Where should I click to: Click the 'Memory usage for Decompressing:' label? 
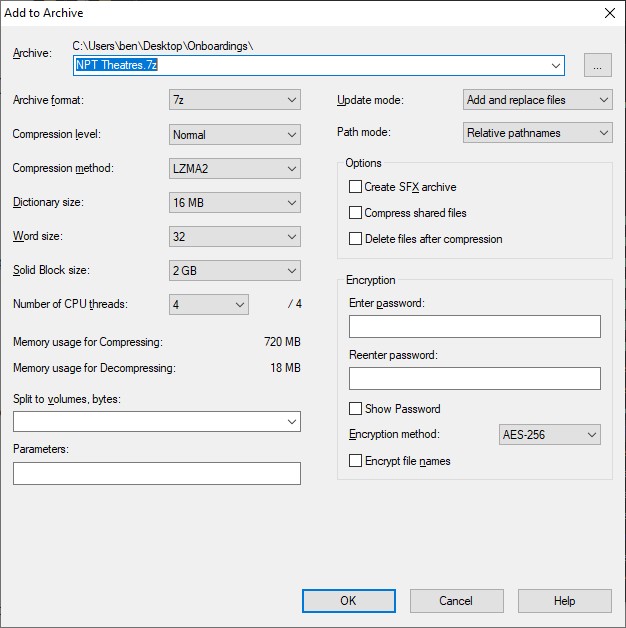click(x=94, y=368)
